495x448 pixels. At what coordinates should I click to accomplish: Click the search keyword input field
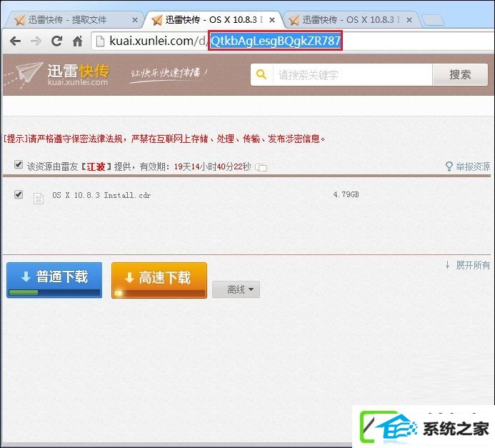[352, 75]
